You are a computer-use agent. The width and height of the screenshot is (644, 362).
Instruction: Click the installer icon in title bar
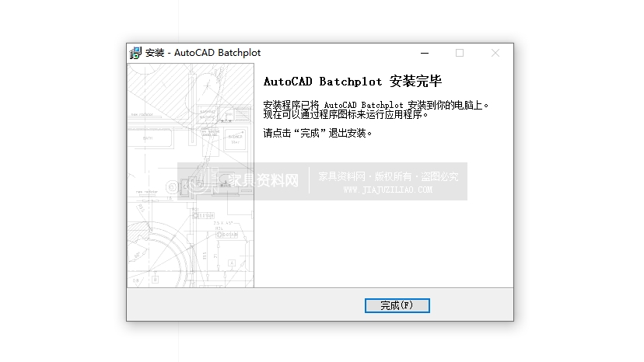tap(135, 53)
